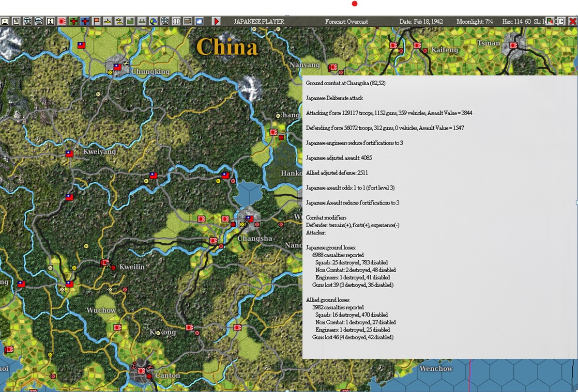Select the red plane on green background icon
578x392 pixels.
73,21
